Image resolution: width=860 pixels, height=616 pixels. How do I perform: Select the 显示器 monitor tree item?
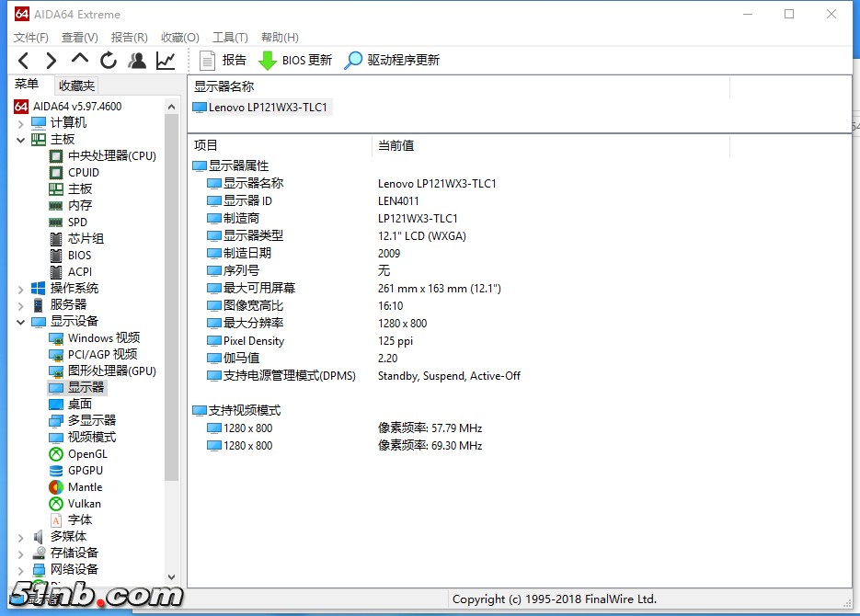click(77, 387)
